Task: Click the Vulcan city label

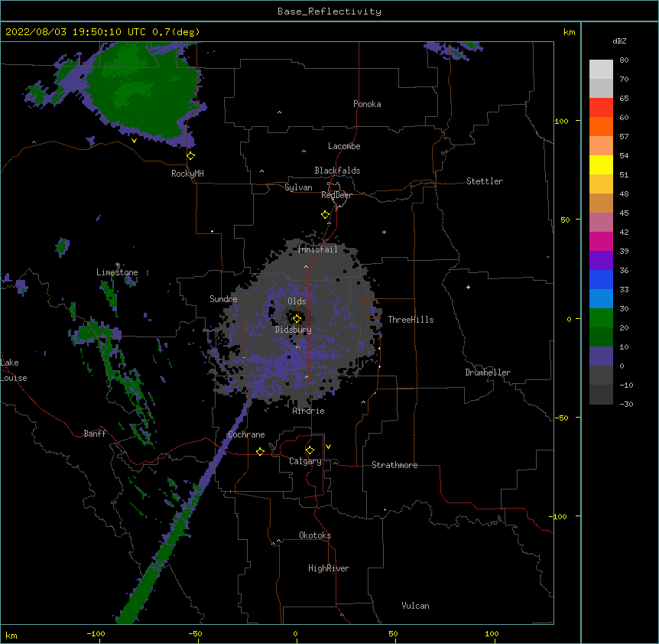Action: pos(415,606)
